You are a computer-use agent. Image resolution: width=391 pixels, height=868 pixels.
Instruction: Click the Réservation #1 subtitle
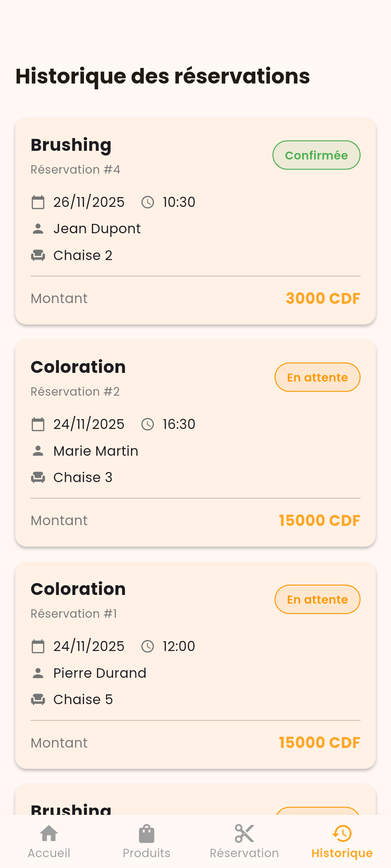coord(74,614)
